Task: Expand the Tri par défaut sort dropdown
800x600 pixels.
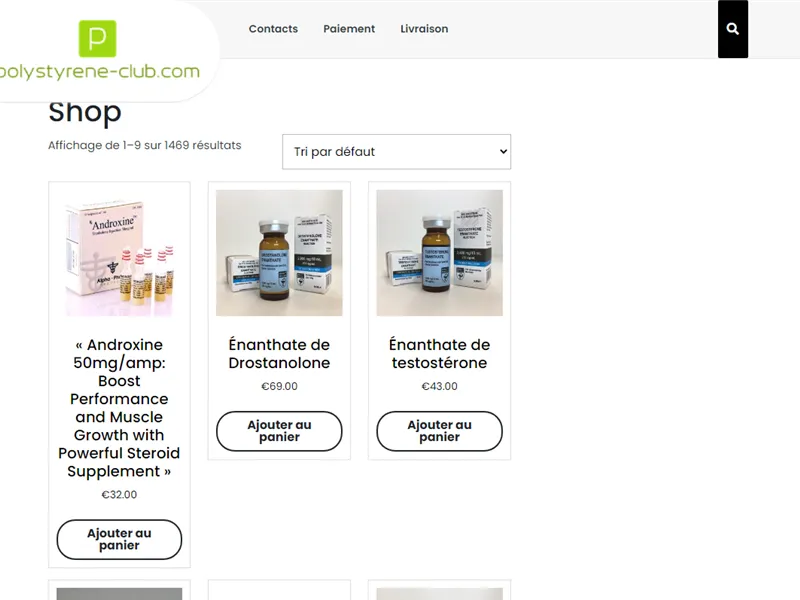Action: click(396, 152)
